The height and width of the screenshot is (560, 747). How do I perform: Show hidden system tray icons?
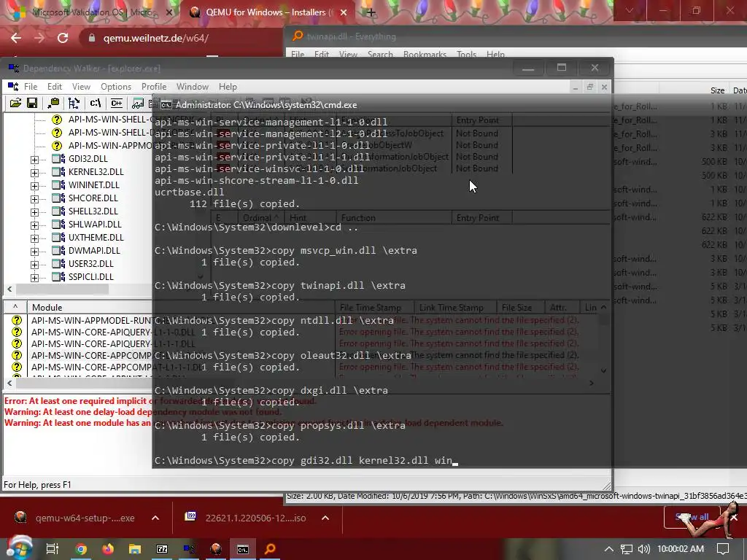pyautogui.click(x=609, y=549)
